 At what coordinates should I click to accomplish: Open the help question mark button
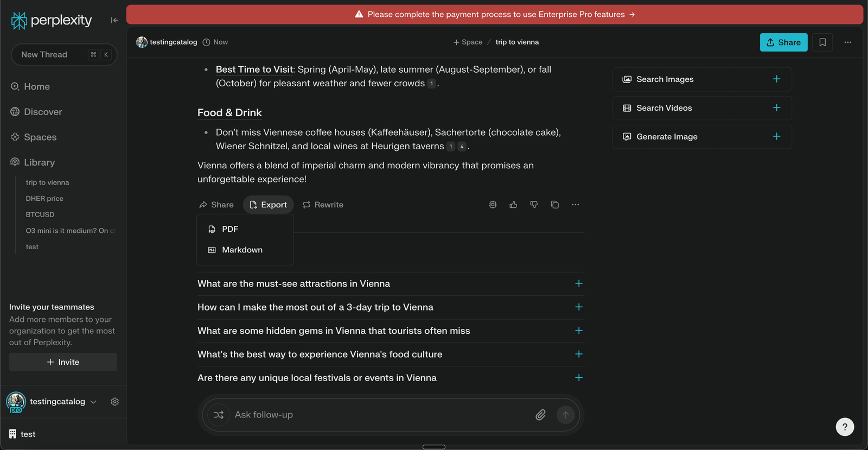[x=845, y=427]
